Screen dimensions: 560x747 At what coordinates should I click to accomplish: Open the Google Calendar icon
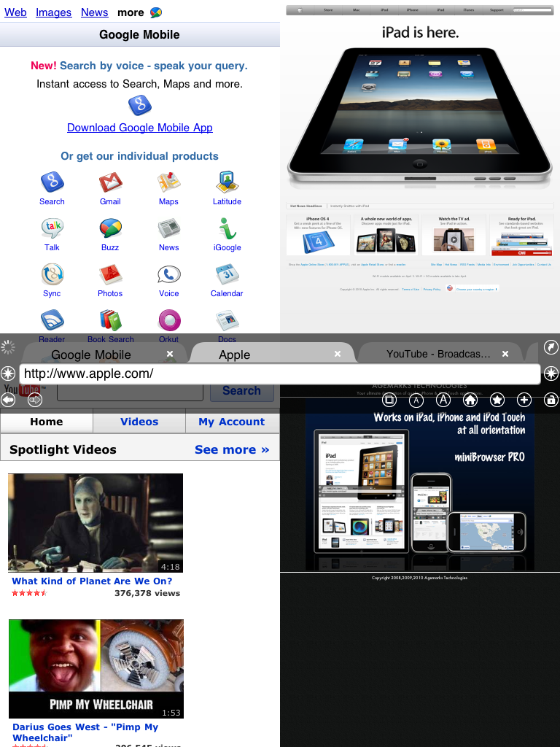click(x=227, y=274)
